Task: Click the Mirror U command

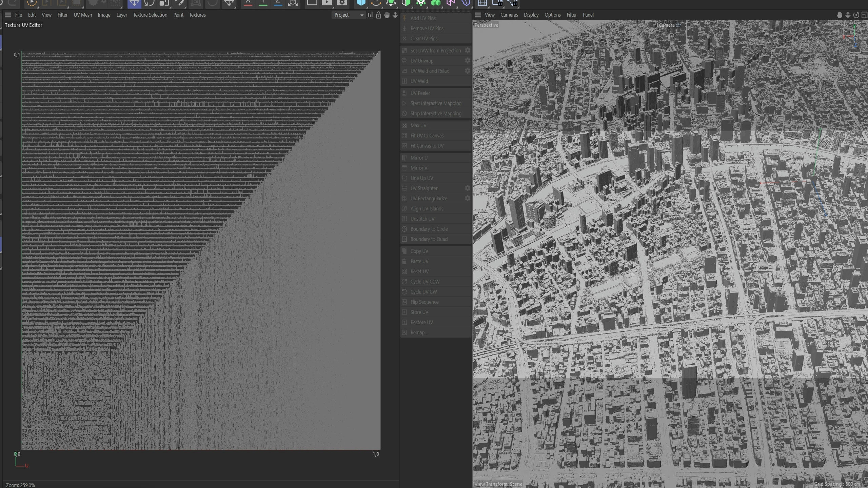Action: pos(436,158)
